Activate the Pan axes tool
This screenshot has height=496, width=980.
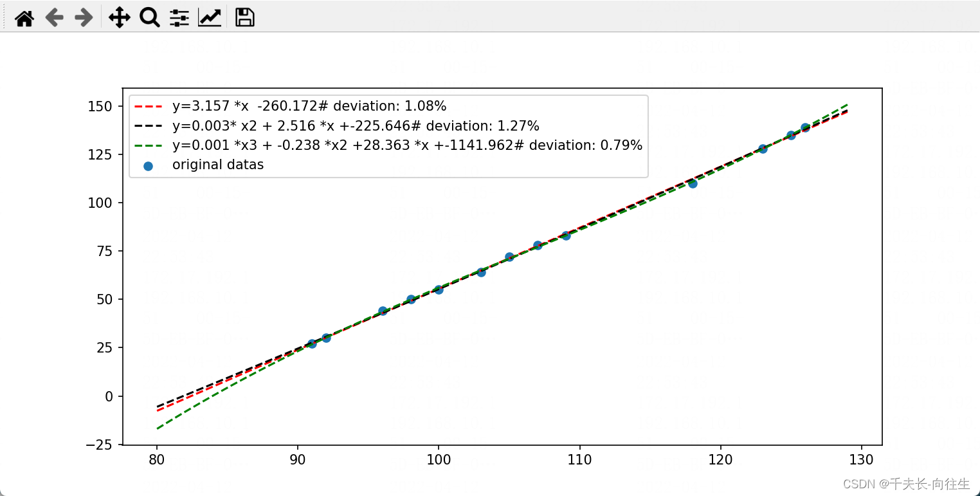point(120,17)
